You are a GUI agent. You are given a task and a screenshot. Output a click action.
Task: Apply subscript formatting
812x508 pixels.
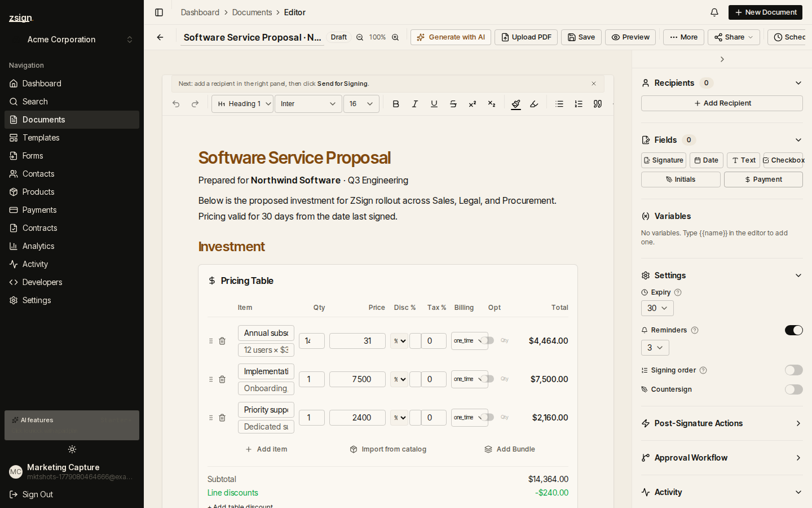492,104
